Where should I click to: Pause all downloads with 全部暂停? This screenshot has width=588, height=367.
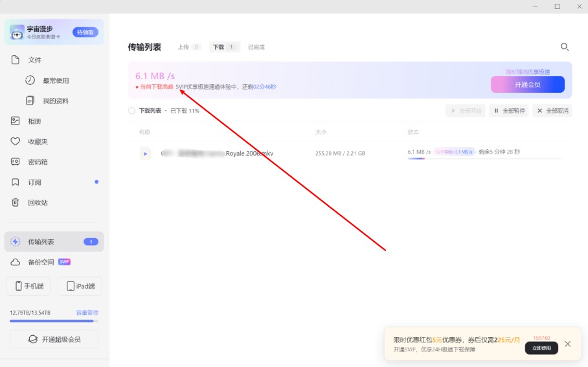click(x=509, y=111)
